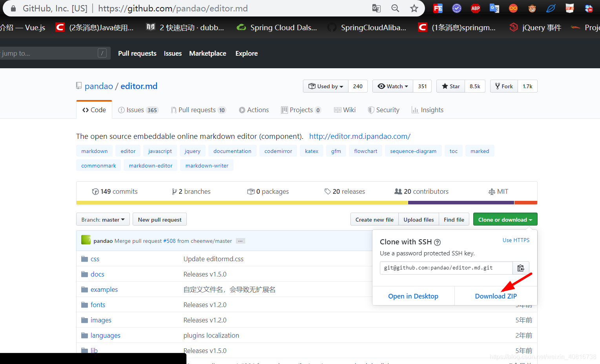
Task: Click the yellow JavaScript language bar segment
Action: (x=242, y=203)
